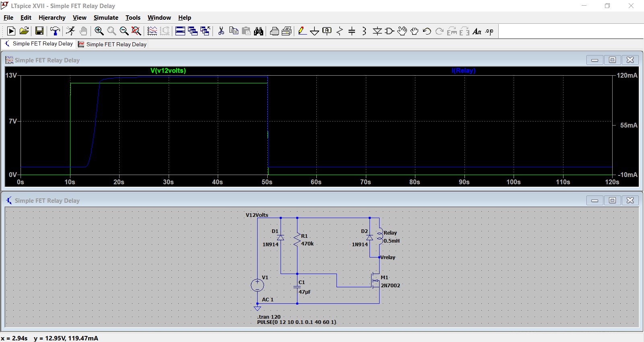Select the Draw Wire pencil tool

coord(302,31)
